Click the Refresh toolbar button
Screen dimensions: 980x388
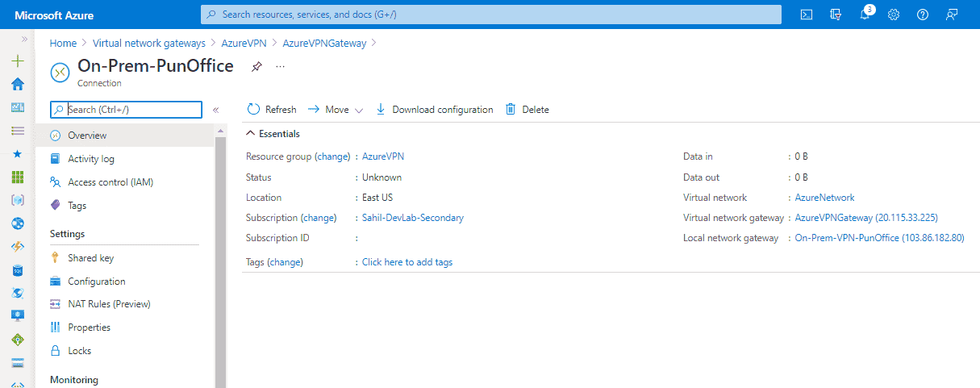272,110
